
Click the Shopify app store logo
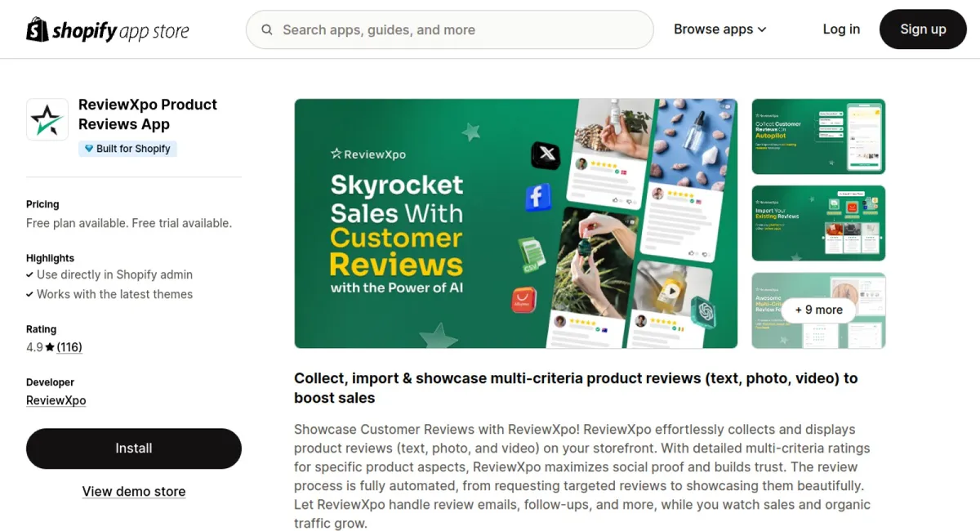[x=108, y=30]
